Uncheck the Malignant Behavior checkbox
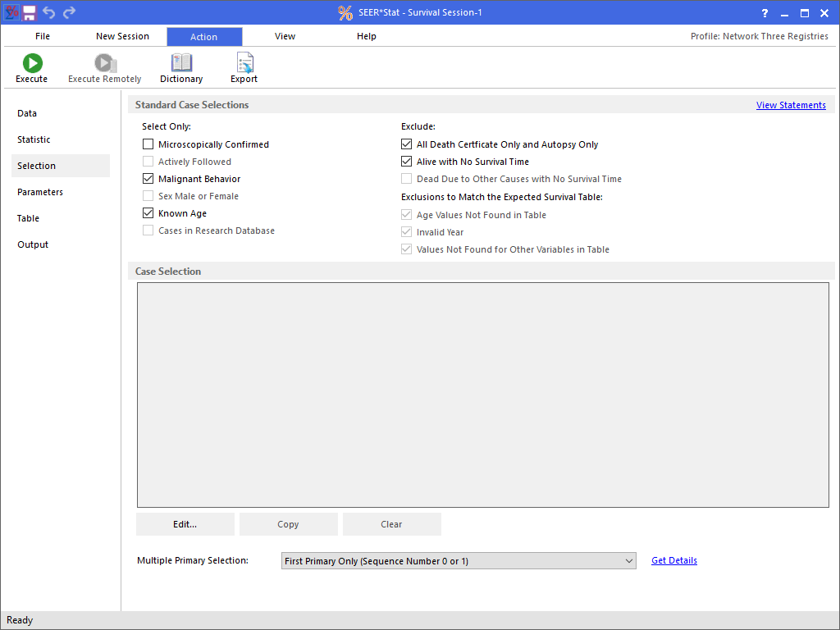The height and width of the screenshot is (630, 840). point(148,179)
